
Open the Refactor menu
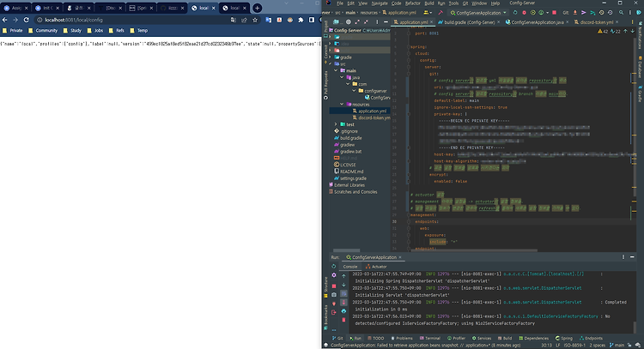412,3
